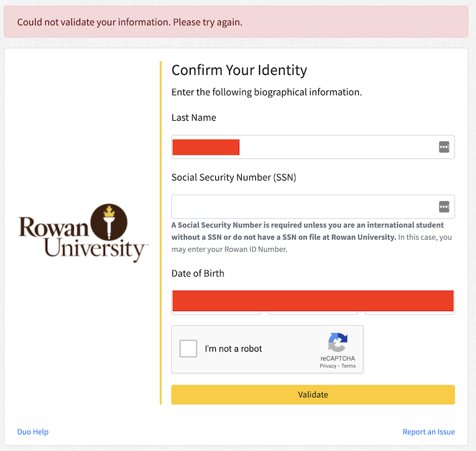476x451 pixels.
Task: Follow the Report an Issue link
Action: [428, 432]
